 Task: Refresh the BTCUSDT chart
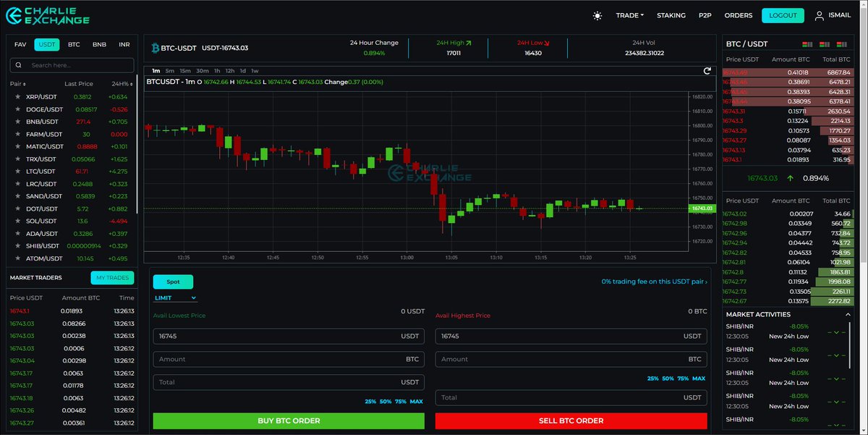[x=707, y=71]
